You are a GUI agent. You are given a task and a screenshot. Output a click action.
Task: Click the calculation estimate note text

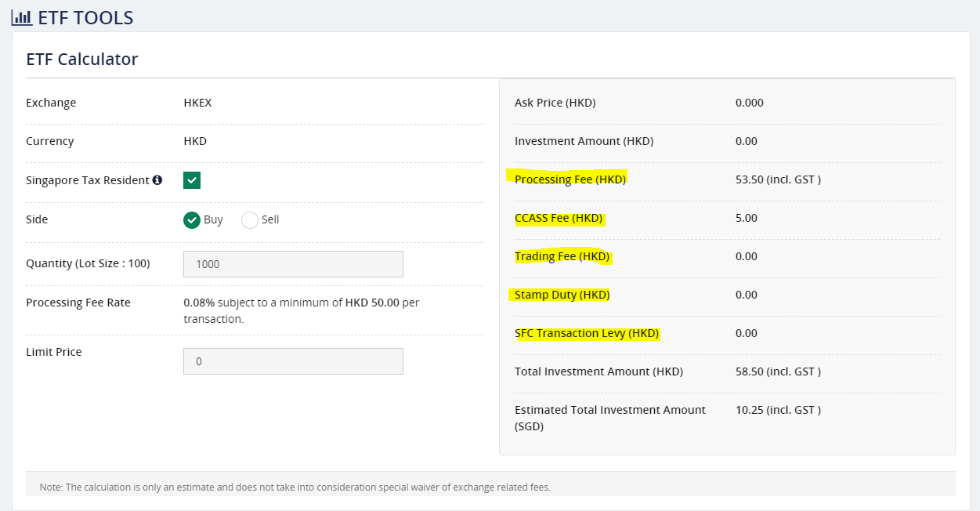[295, 487]
